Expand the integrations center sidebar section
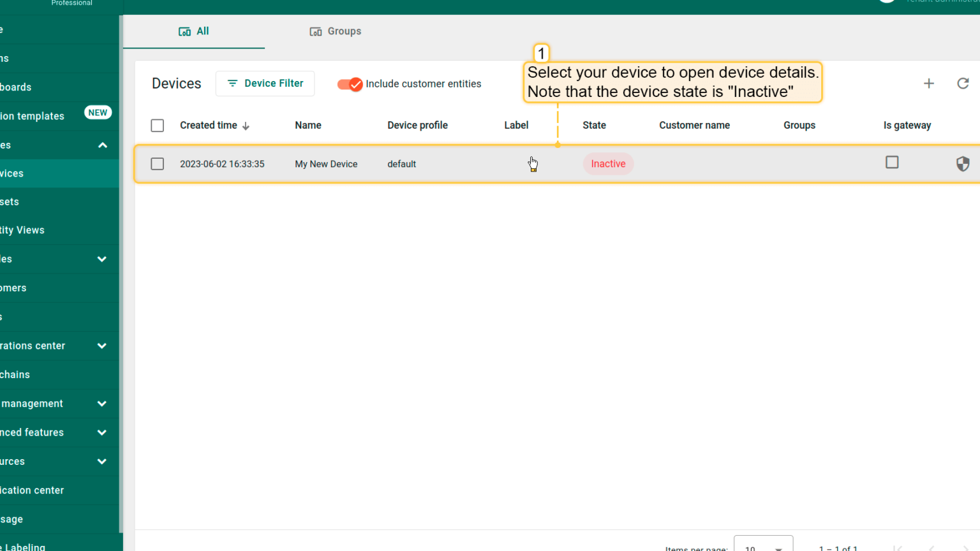 click(101, 346)
